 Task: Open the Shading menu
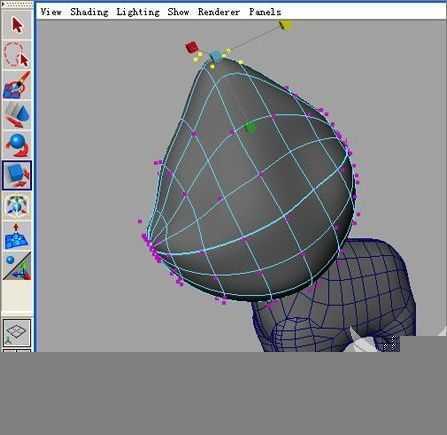(89, 12)
